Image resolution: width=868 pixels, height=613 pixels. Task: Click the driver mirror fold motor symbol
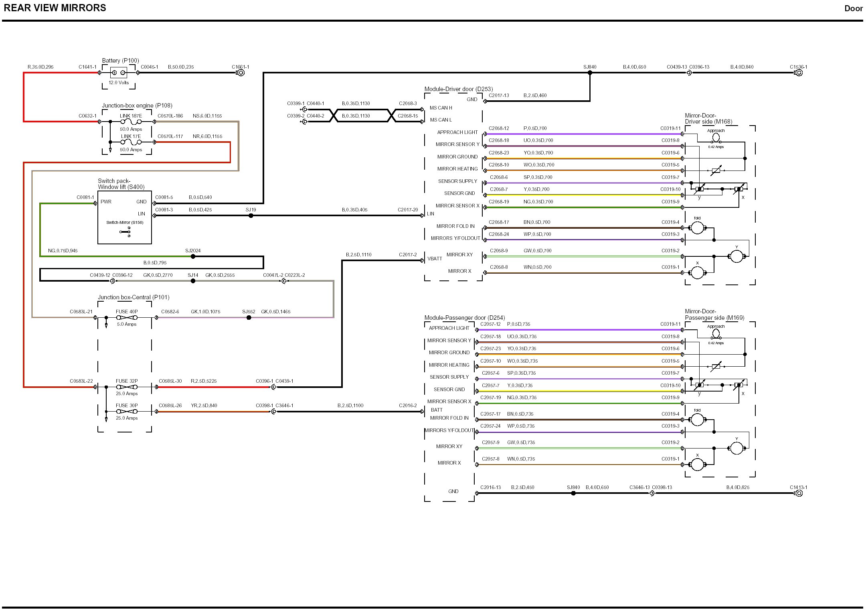coord(698,228)
